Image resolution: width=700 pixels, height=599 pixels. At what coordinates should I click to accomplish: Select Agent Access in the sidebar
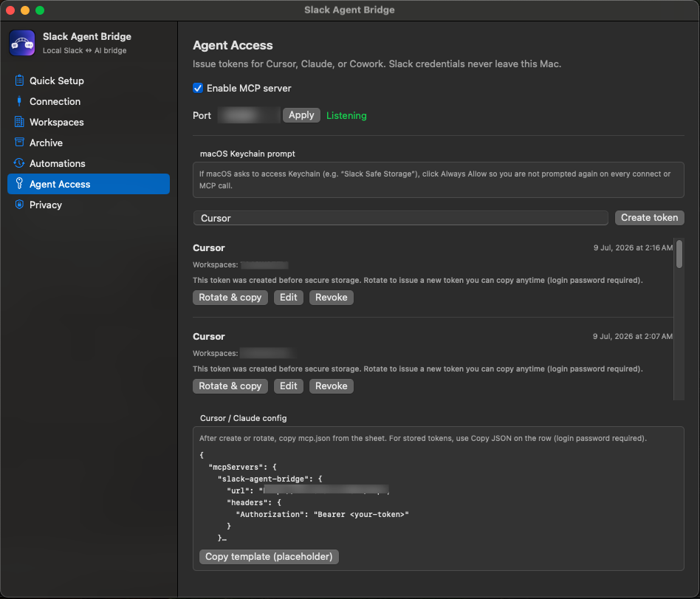89,184
